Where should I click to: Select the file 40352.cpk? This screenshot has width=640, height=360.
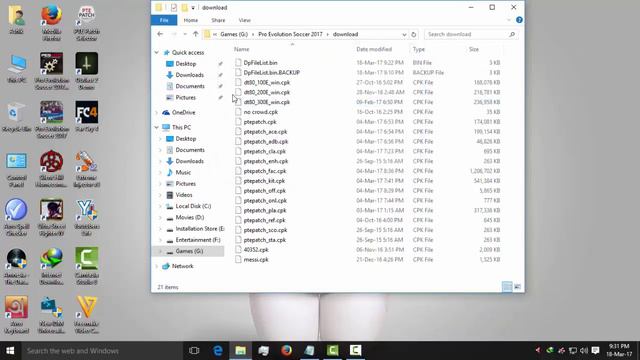point(256,250)
